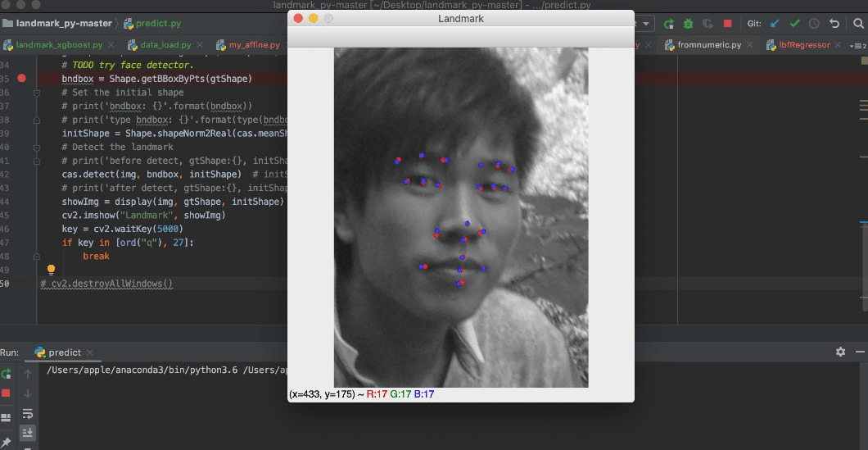Commit changes with the green checkmark
Screen dimensions: 868x450
point(794,24)
